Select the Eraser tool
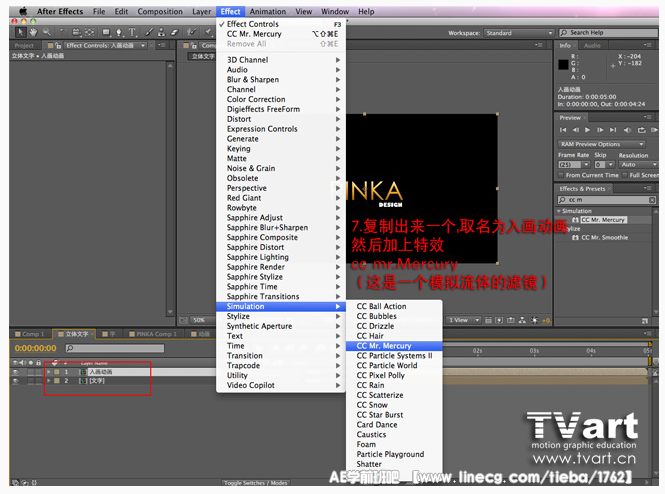 [x=174, y=32]
